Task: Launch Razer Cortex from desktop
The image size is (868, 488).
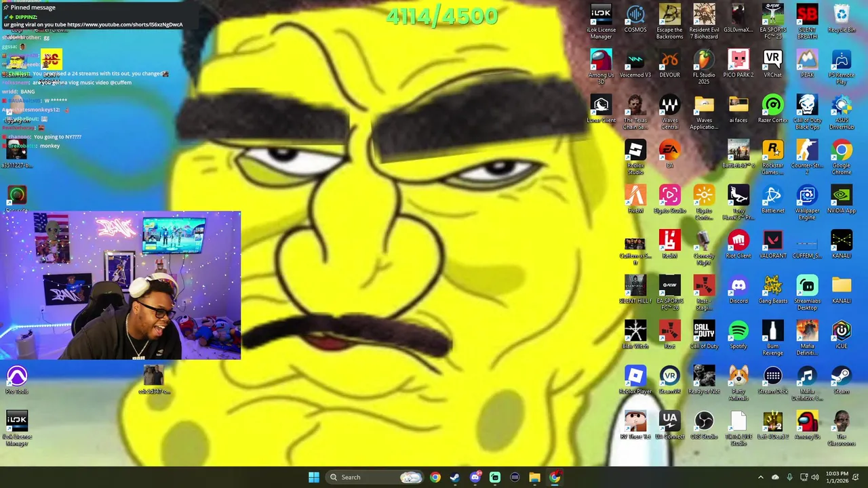Action: pos(773,110)
